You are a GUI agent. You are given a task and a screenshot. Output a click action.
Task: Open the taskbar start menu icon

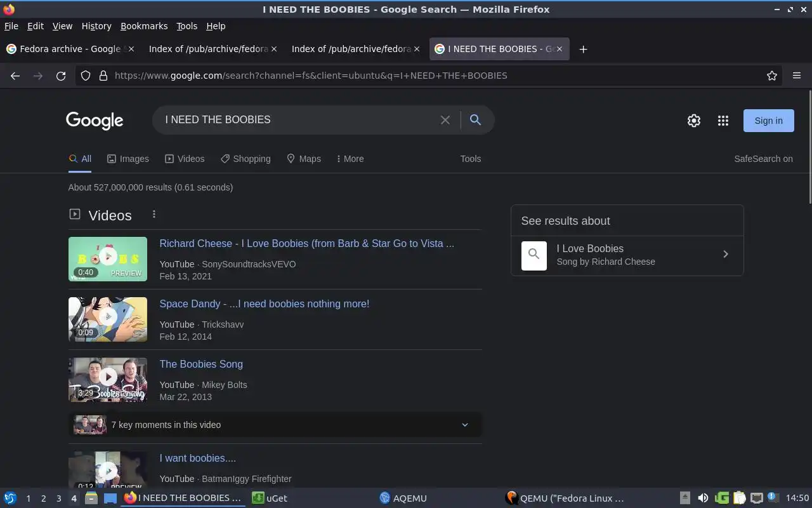10,498
